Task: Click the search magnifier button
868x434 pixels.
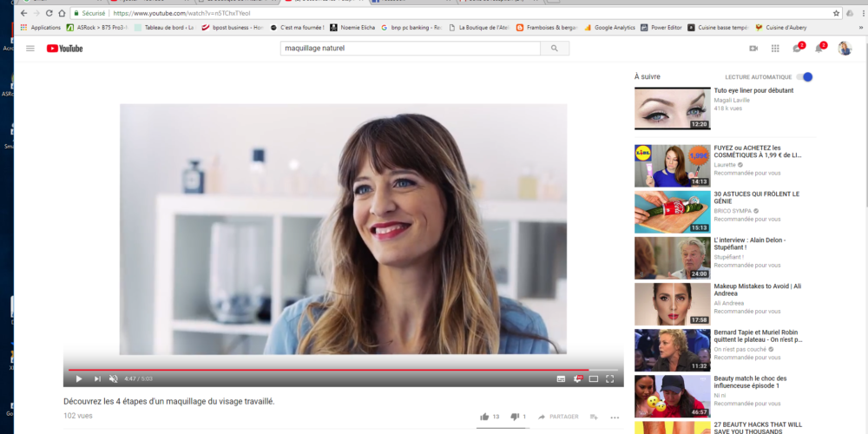Action: tap(555, 49)
